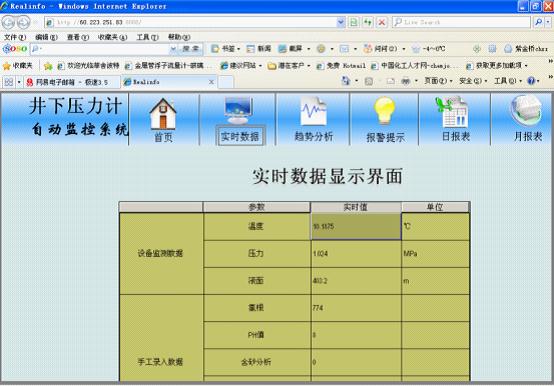Expand the 页面 page dropdown menu
Screen dimensions: 554x386
pyautogui.click(x=438, y=81)
